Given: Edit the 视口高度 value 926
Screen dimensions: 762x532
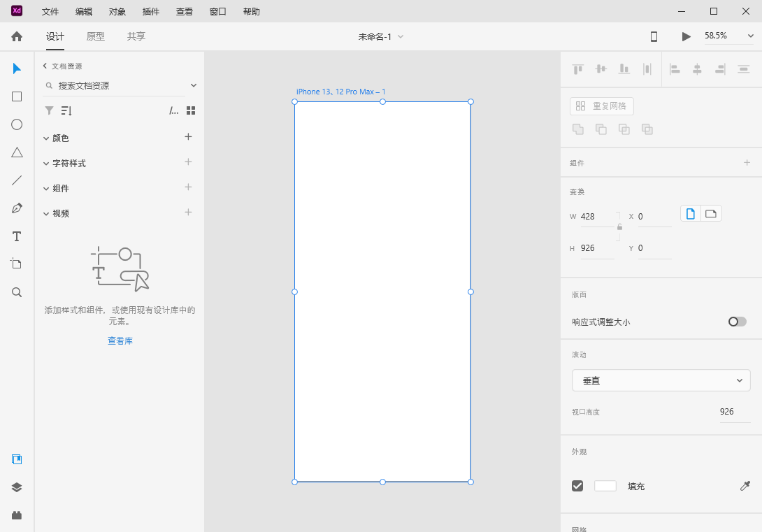Looking at the screenshot, I should point(735,412).
